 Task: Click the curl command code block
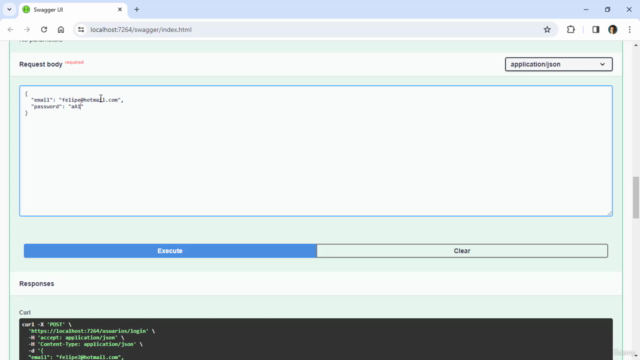click(x=316, y=339)
